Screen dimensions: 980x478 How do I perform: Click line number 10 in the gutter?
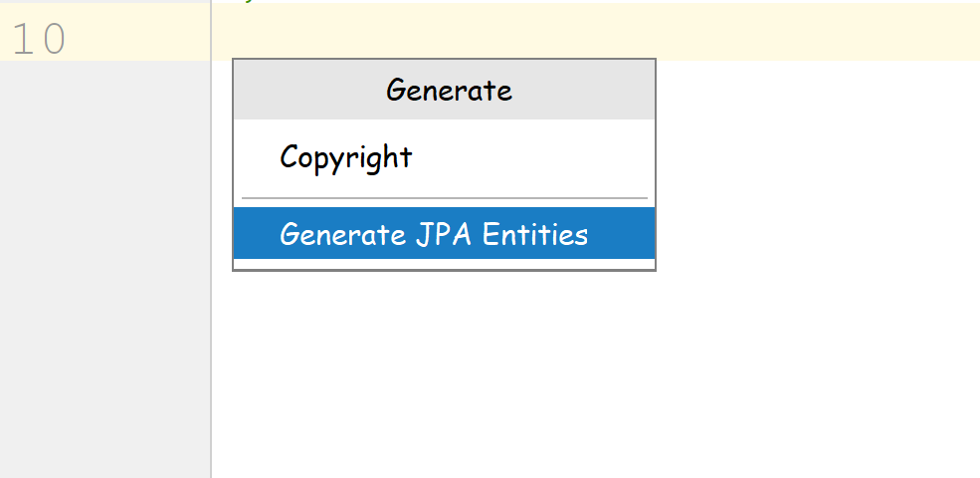coord(39,39)
